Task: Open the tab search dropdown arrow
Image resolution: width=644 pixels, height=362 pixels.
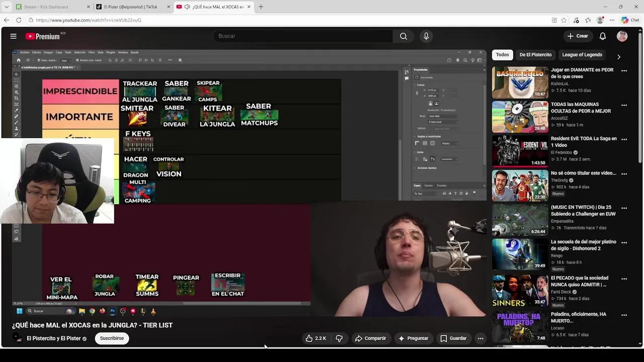Action: click(7, 7)
